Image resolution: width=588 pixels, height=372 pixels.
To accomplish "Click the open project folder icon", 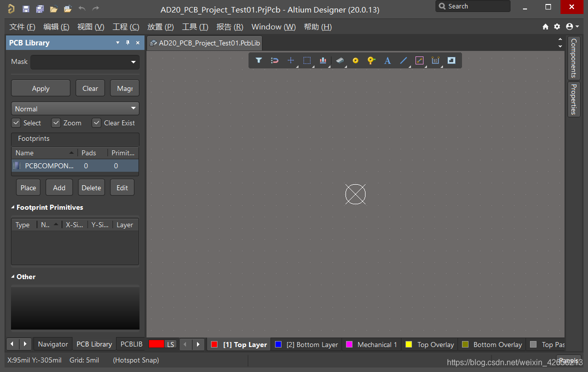I will coord(67,8).
